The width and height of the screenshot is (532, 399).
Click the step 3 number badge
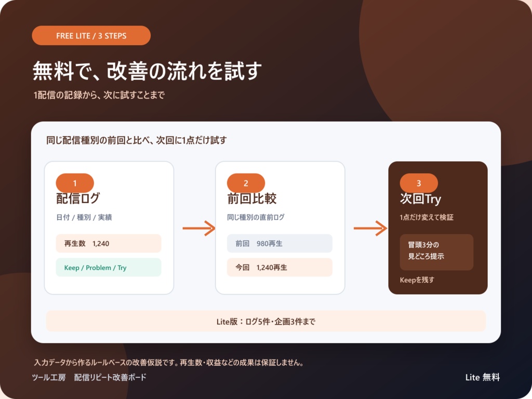pyautogui.click(x=419, y=183)
